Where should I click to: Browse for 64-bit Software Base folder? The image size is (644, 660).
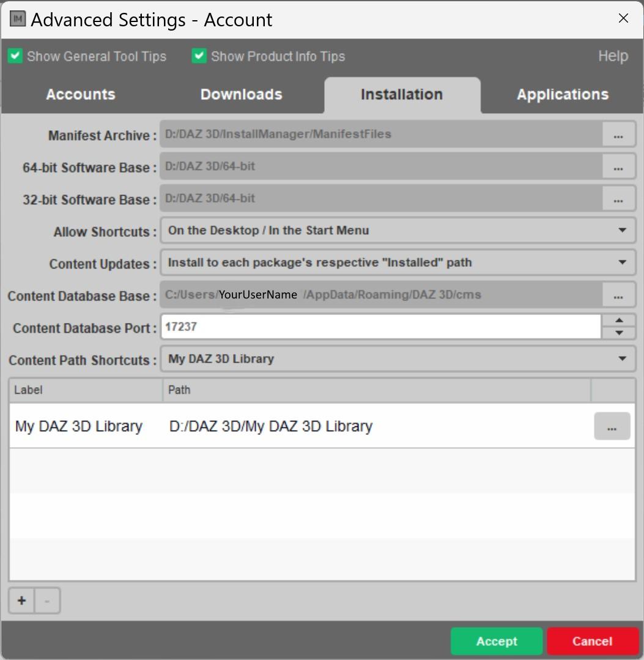[x=618, y=166]
